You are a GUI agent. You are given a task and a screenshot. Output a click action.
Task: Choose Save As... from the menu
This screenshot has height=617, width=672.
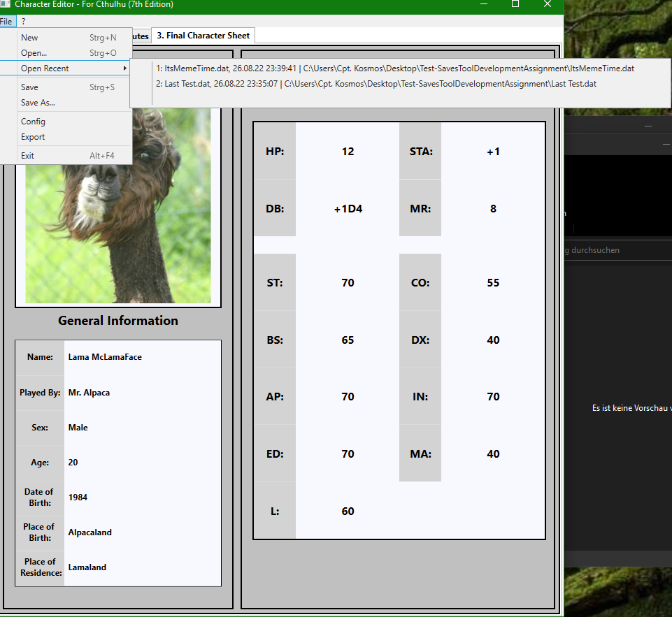click(38, 103)
